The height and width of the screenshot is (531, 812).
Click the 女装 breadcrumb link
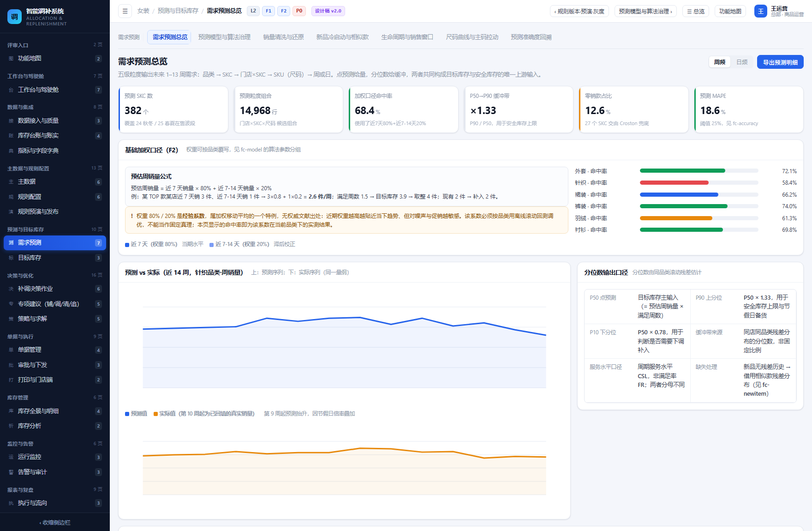[143, 11]
